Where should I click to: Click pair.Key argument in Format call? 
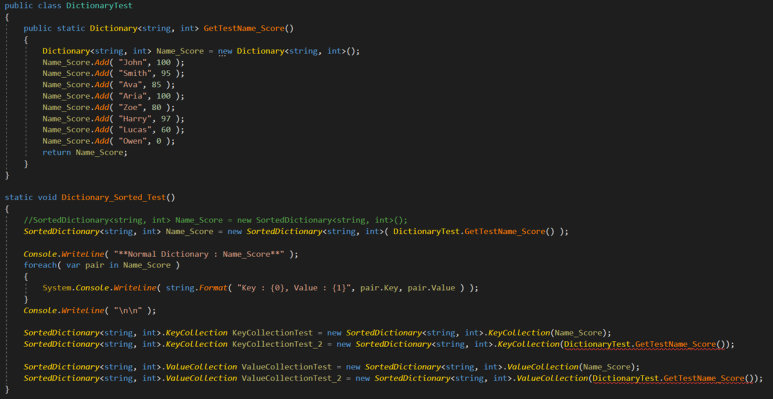coord(380,288)
